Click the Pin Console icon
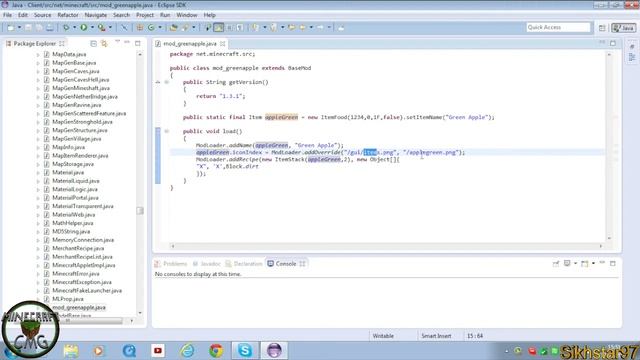 tap(556, 264)
